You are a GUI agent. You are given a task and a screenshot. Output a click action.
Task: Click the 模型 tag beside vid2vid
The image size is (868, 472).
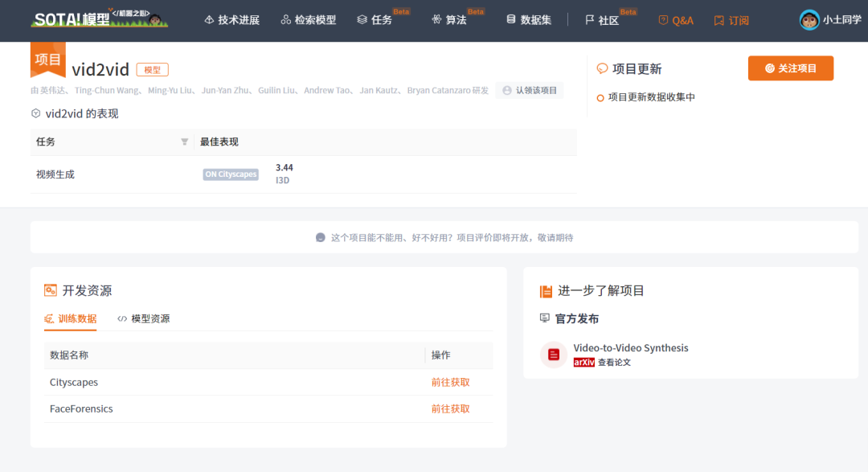(x=152, y=70)
